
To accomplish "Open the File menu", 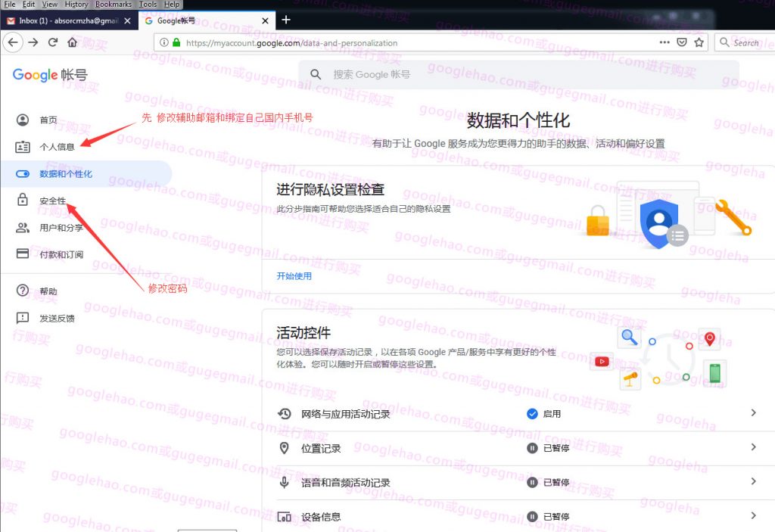I will tap(10, 5).
